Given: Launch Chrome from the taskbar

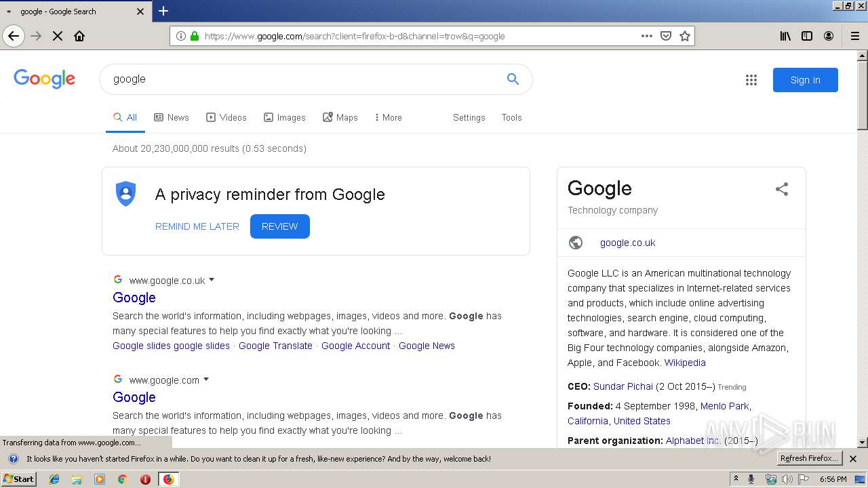Looking at the screenshot, I should coord(122,479).
